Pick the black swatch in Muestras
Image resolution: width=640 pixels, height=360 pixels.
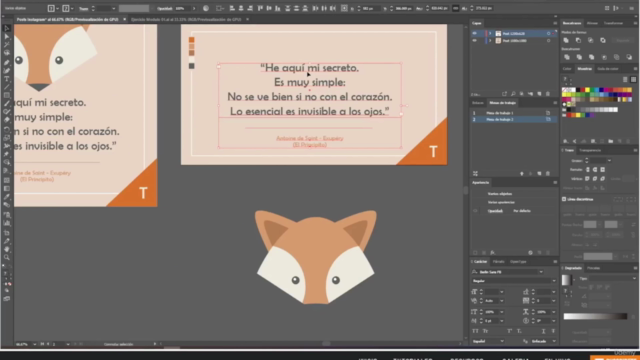[578, 90]
